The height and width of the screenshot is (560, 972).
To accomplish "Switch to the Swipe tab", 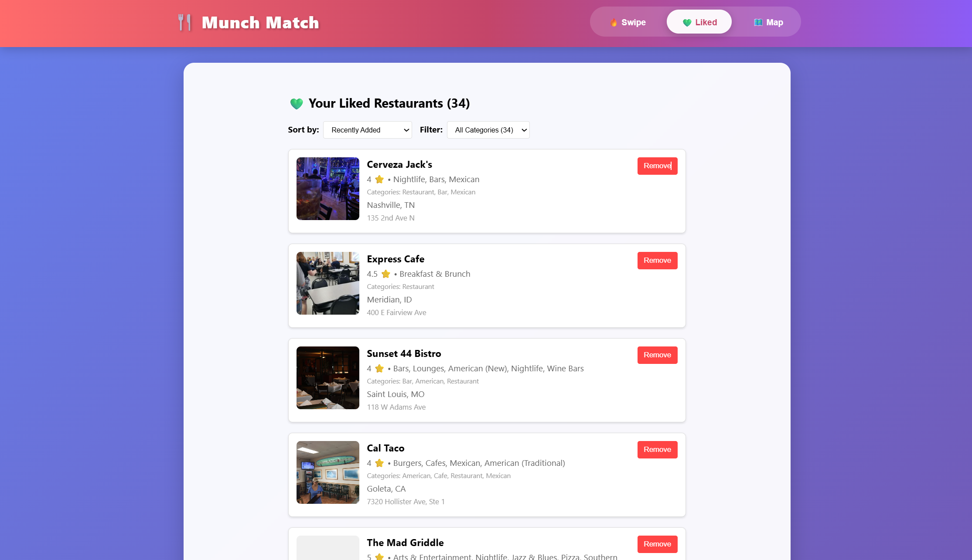I will 628,22.
